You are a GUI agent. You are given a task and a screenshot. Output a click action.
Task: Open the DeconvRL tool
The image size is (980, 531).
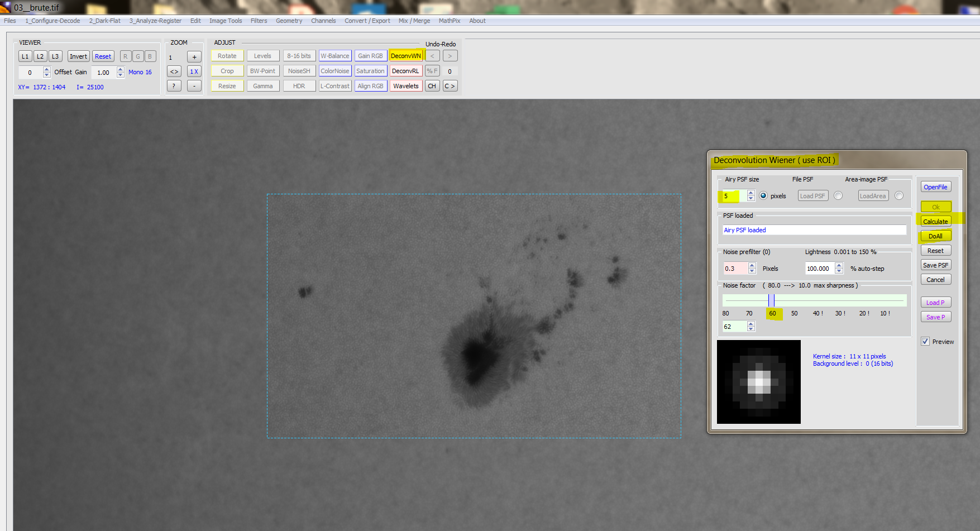406,71
